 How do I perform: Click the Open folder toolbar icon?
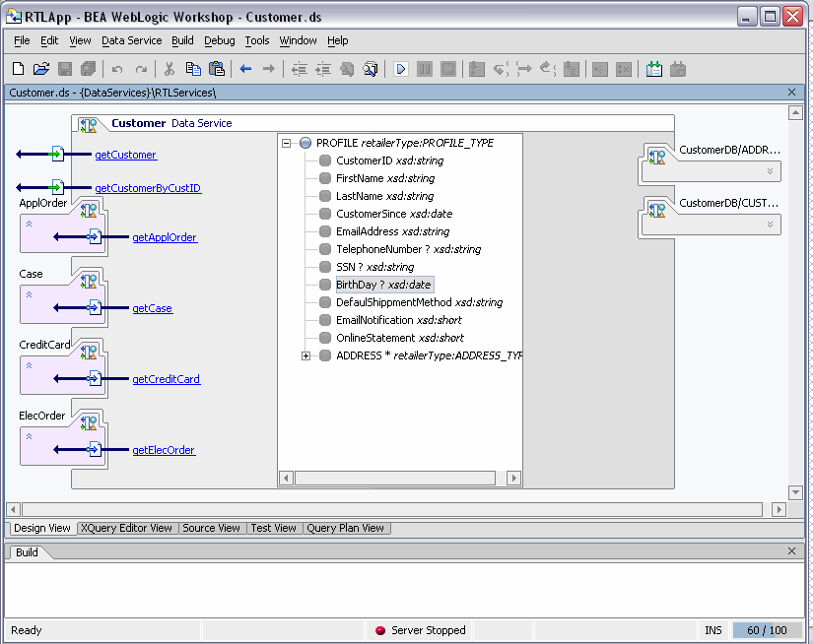click(41, 69)
